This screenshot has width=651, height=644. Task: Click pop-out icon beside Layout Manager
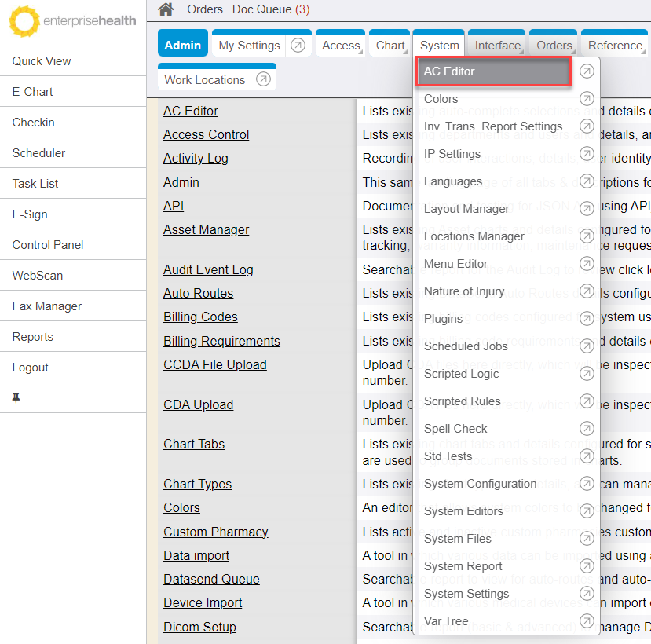coord(587,209)
